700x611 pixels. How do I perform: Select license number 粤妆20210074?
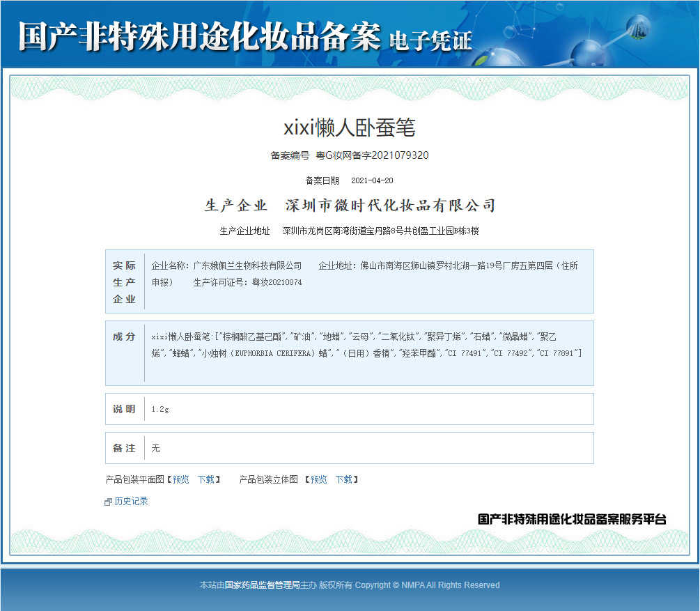tap(277, 282)
